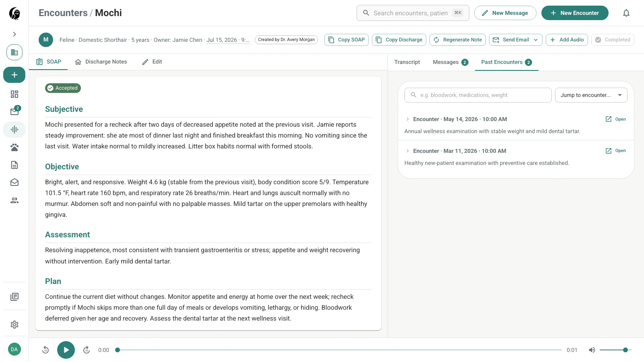Click the app logo in the sidebar
This screenshot has width=644, height=362.
14,13
